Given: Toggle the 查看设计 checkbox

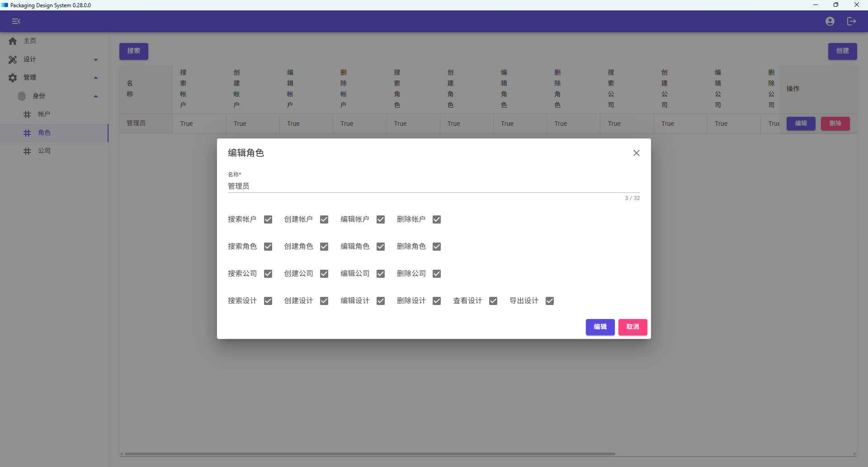Looking at the screenshot, I should pyautogui.click(x=493, y=301).
